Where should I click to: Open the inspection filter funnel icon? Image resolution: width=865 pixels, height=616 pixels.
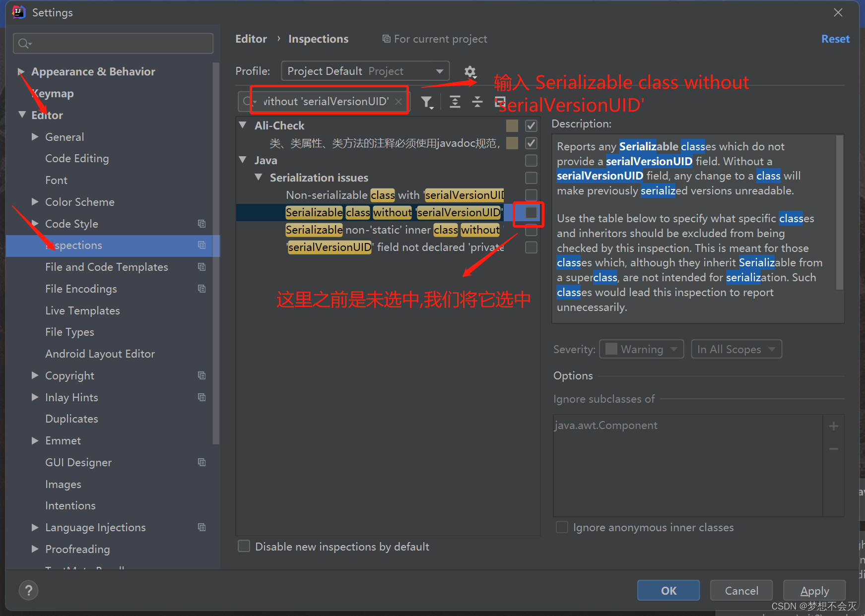pos(427,102)
